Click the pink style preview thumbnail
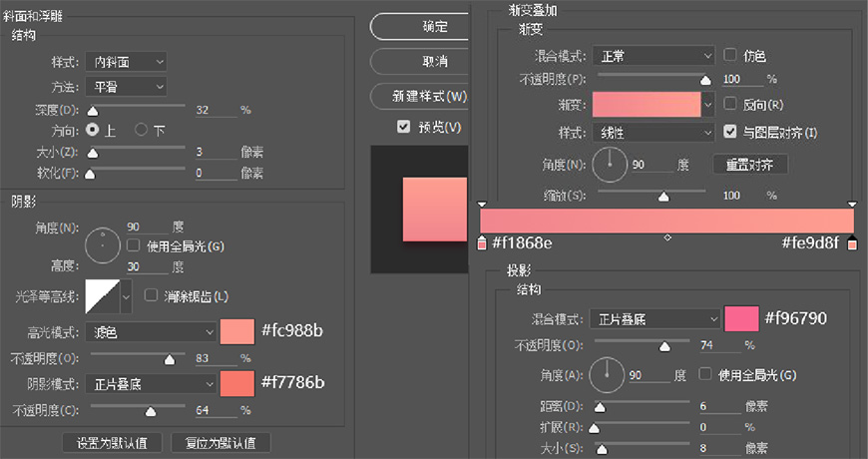This screenshot has width=868, height=459. pos(435,210)
